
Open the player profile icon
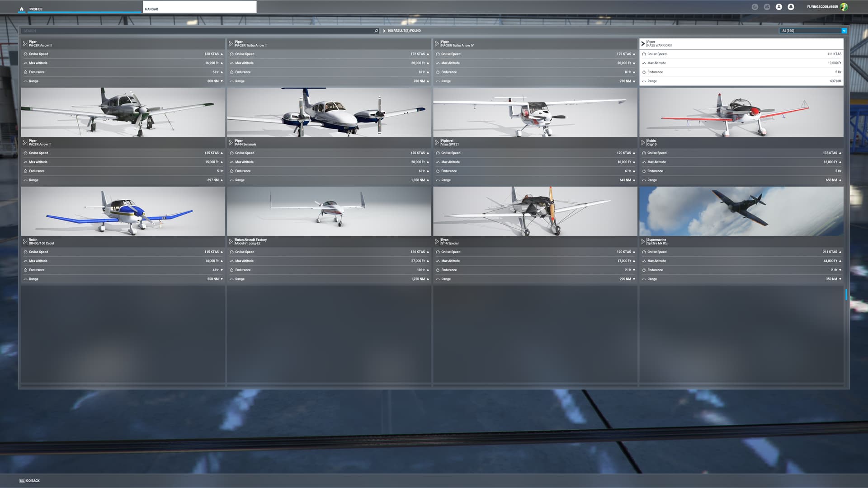(x=778, y=7)
